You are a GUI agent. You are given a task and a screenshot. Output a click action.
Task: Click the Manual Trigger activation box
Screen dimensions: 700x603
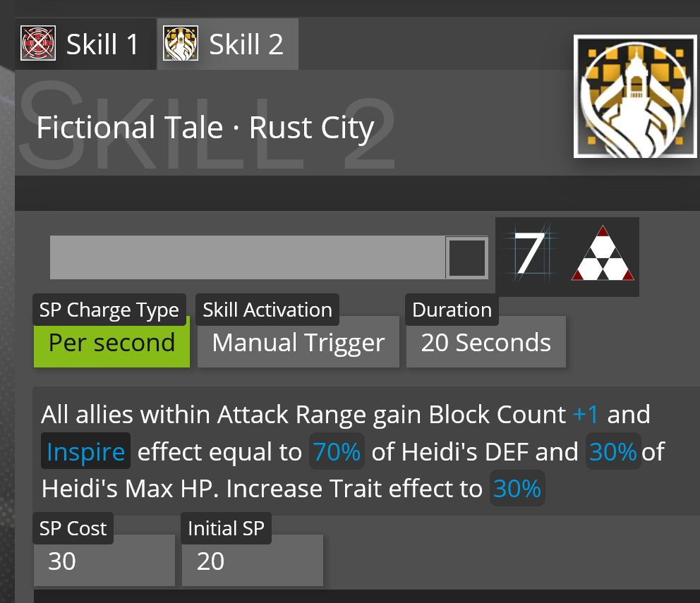point(298,343)
